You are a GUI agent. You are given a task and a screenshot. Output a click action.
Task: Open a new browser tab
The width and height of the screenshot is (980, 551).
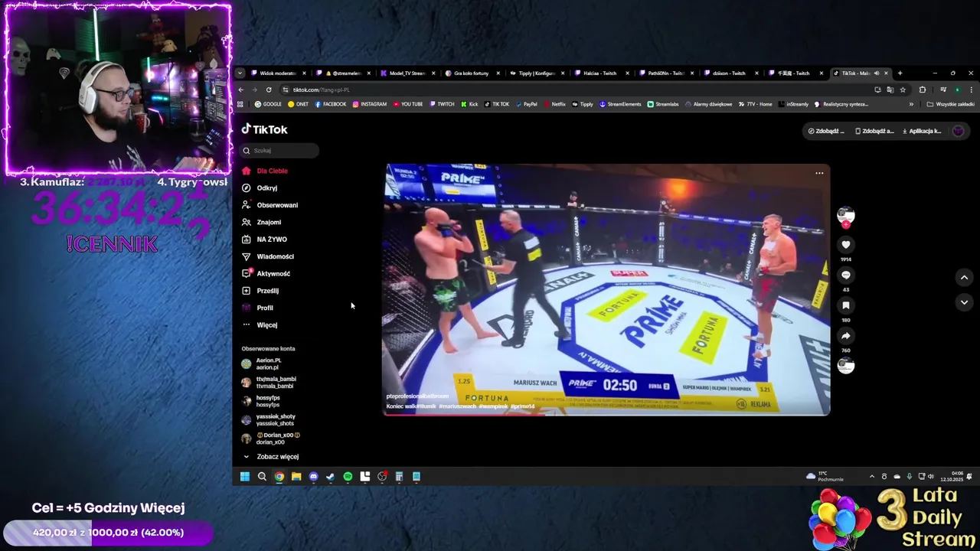pyautogui.click(x=900, y=73)
